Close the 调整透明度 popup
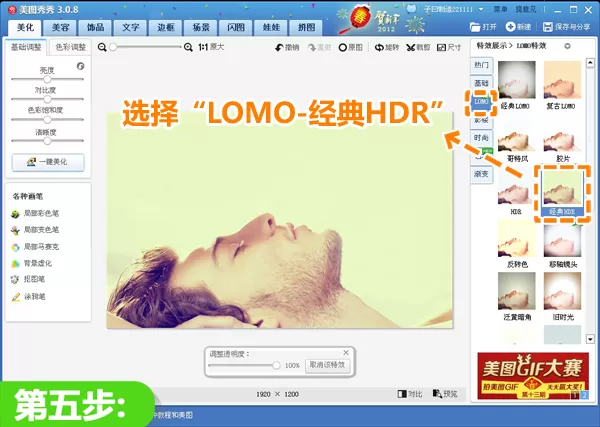This screenshot has height=427, width=600. click(x=346, y=352)
